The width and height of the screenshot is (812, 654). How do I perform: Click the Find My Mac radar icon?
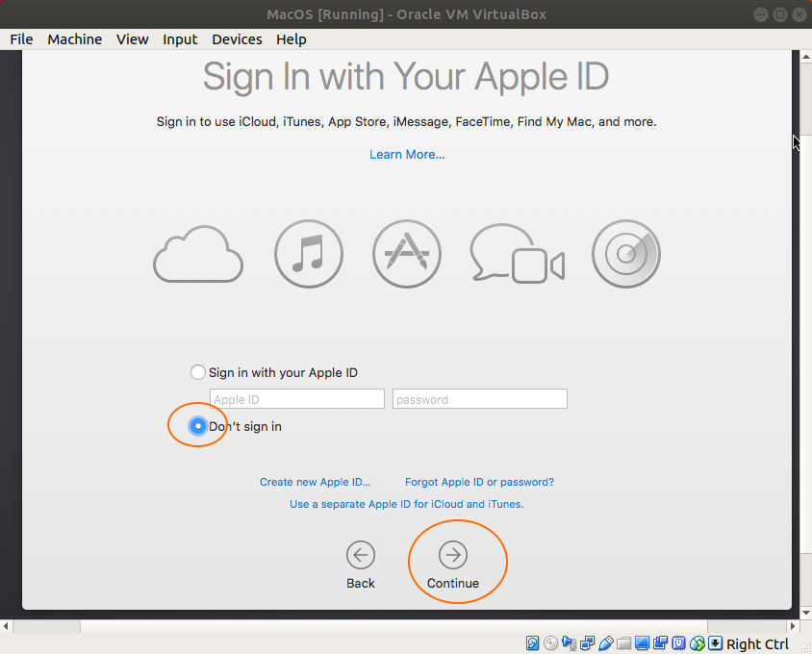(x=626, y=254)
